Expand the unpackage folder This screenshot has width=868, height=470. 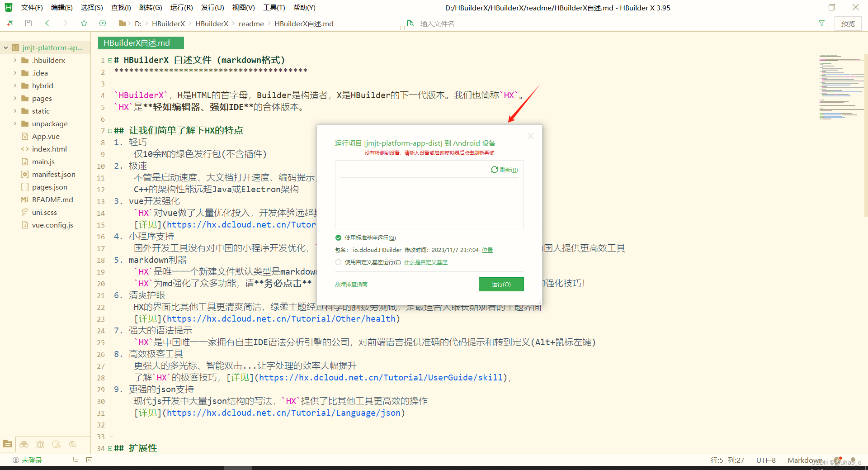coord(15,123)
